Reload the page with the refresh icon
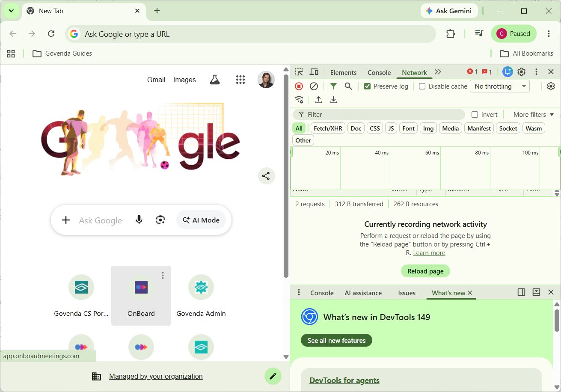Viewport: 561px width, 392px height. click(51, 34)
